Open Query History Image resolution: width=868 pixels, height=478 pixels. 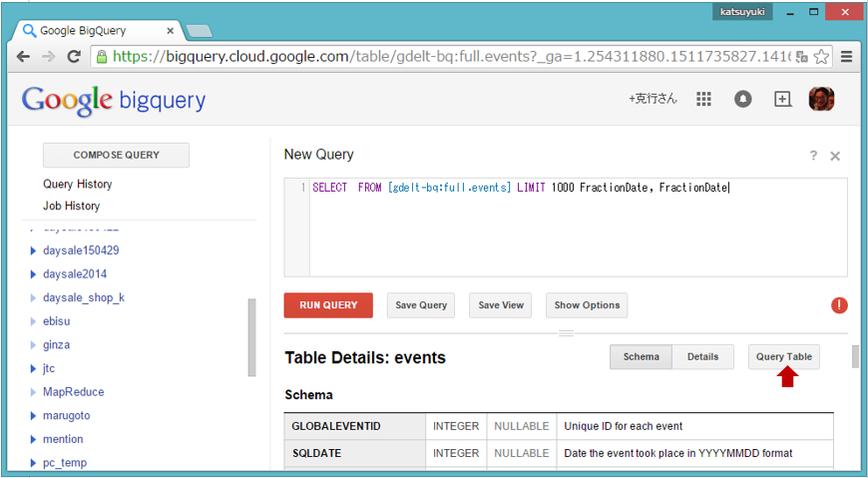pos(78,184)
